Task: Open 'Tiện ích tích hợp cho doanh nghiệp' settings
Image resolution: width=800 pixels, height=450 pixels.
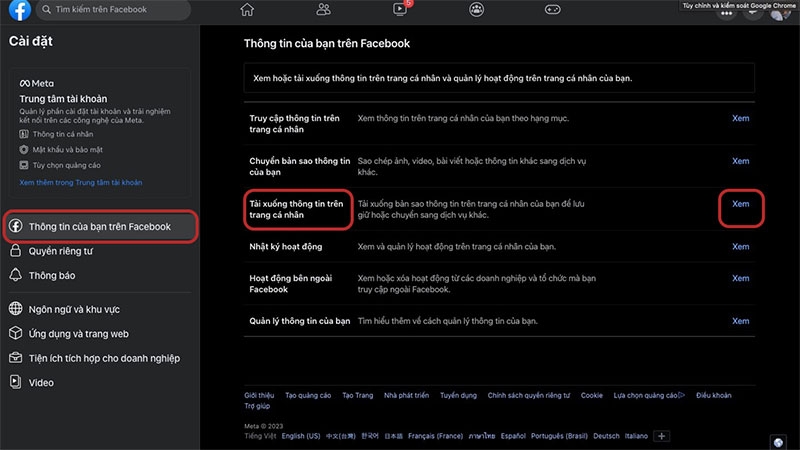Action: (104, 358)
